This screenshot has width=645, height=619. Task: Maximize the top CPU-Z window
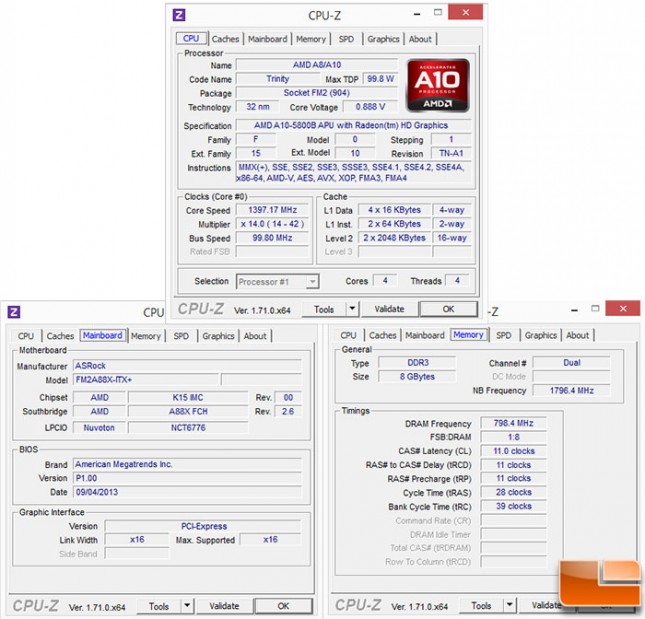coord(438,12)
